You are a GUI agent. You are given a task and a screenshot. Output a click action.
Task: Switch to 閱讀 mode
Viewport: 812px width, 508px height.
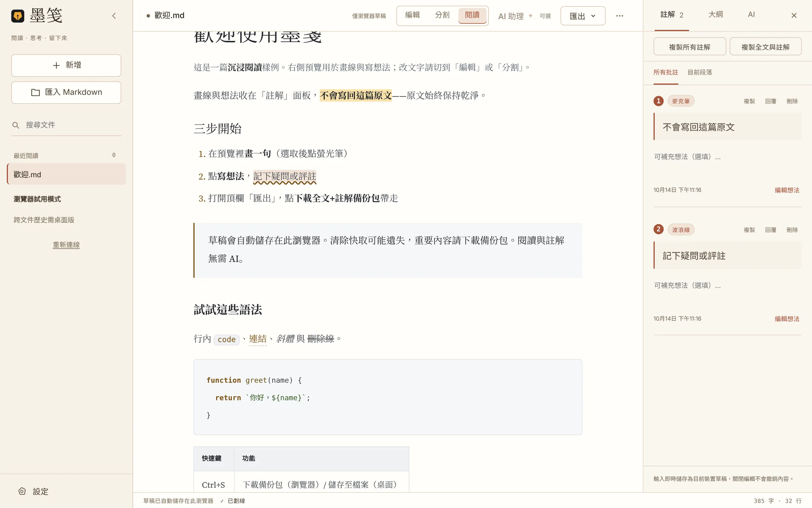(472, 15)
